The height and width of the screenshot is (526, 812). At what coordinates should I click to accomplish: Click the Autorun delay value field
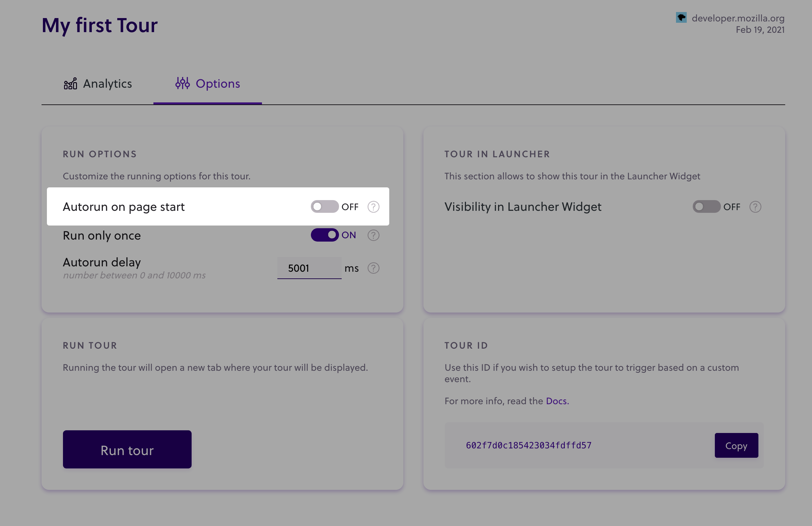tap(309, 268)
